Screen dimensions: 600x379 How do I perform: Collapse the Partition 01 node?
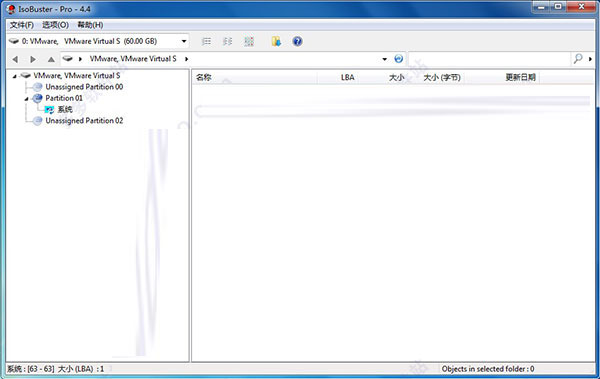26,99
